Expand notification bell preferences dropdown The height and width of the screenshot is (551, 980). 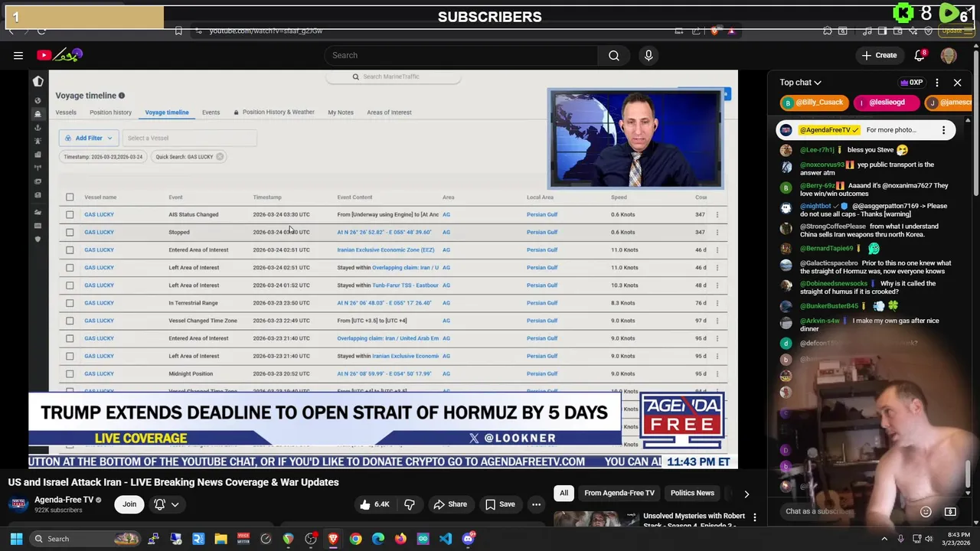175,504
